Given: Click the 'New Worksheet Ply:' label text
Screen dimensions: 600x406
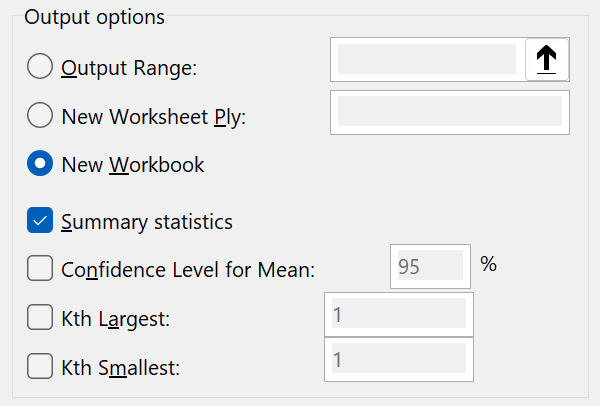Looking at the screenshot, I should 153,117.
